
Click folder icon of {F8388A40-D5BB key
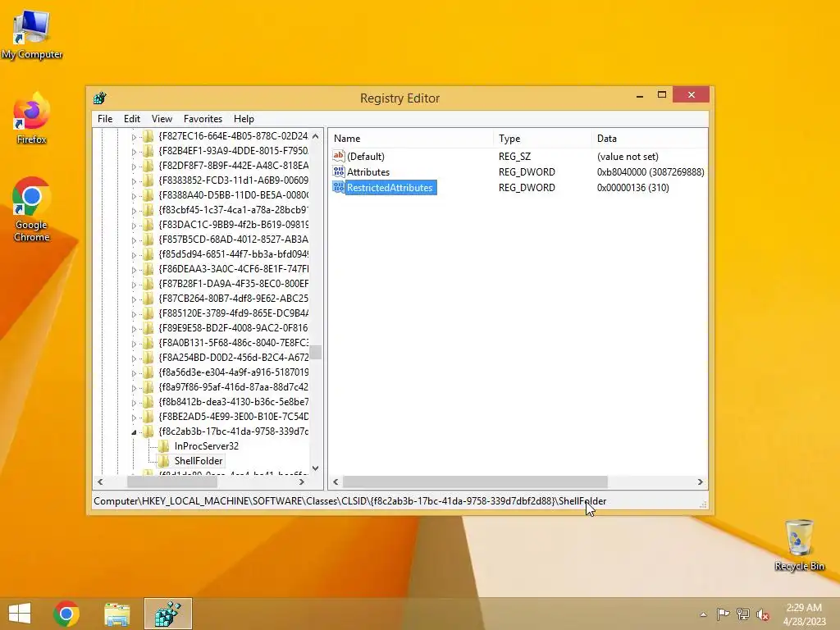(148, 195)
